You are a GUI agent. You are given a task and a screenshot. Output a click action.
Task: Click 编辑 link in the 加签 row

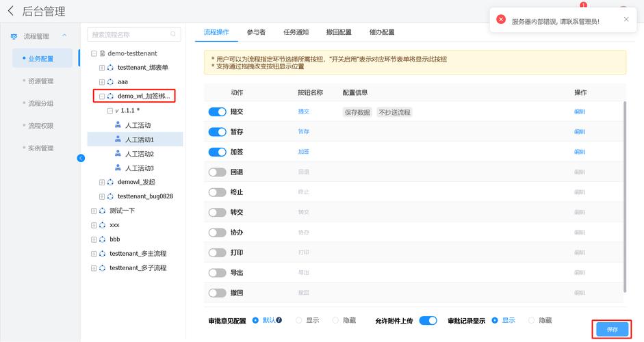pos(579,152)
